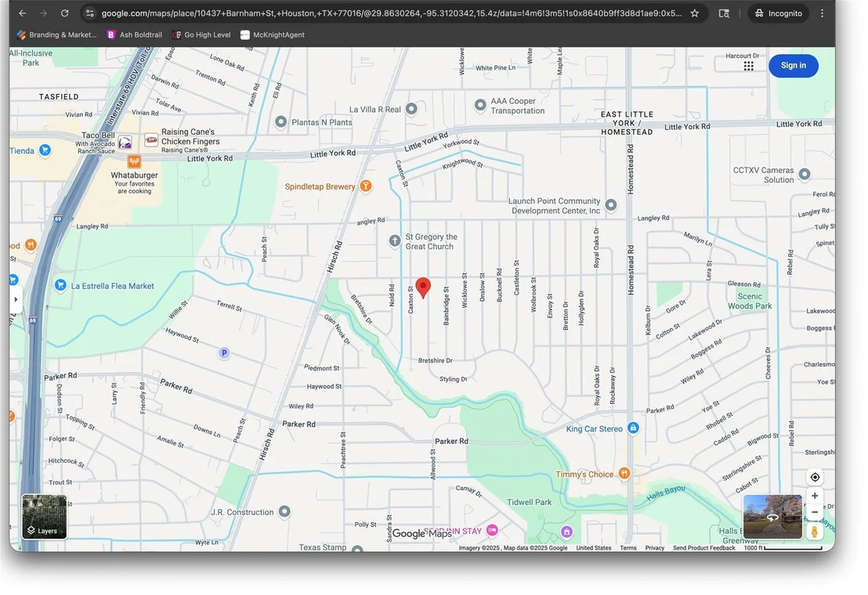Viewport: 868px width, 595px height.
Task: Click the red location pin on Barnham St
Action: pyautogui.click(x=423, y=287)
